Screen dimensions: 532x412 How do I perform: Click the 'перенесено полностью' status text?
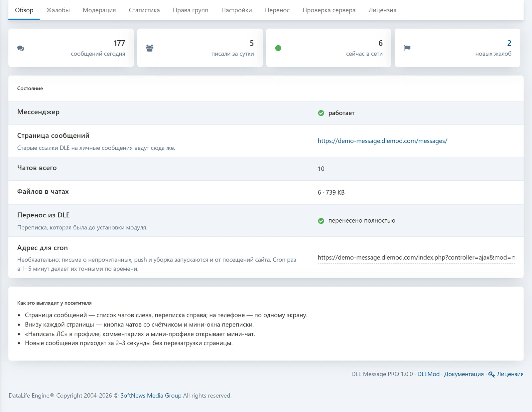point(362,221)
